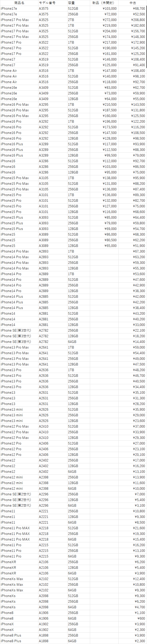The width and height of the screenshot is (147, 644).
Task: Select the iPhone8 Plus 64GB product cell
Action: click(x=19, y=641)
